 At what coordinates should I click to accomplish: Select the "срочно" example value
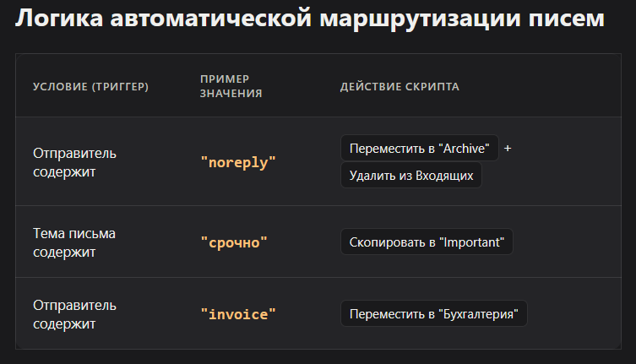[234, 242]
